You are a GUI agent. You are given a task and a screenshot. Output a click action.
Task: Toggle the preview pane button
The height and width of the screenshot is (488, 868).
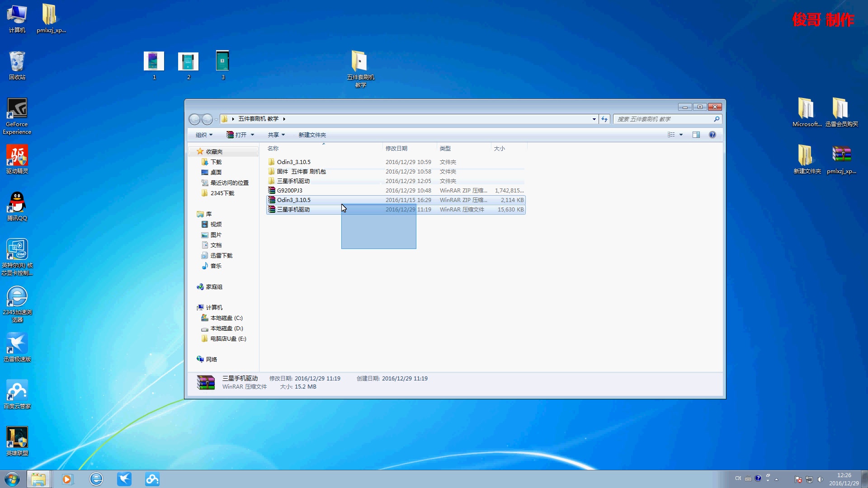pyautogui.click(x=696, y=135)
